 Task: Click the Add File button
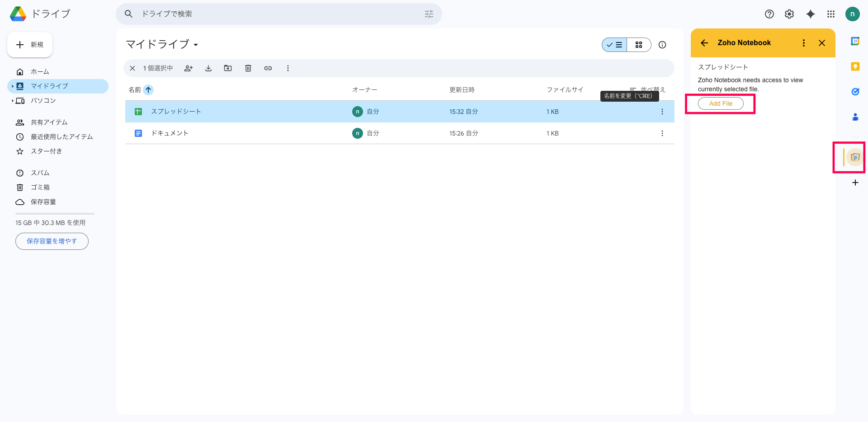click(721, 103)
